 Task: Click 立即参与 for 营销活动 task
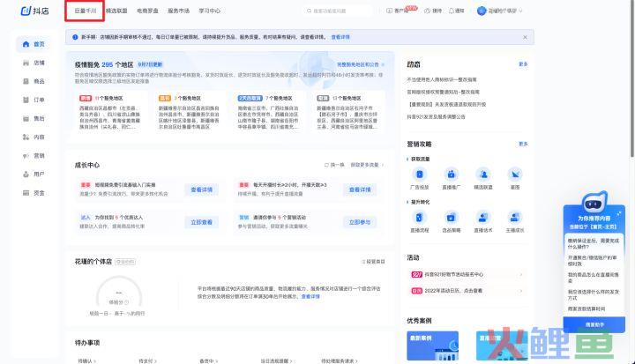[360, 222]
